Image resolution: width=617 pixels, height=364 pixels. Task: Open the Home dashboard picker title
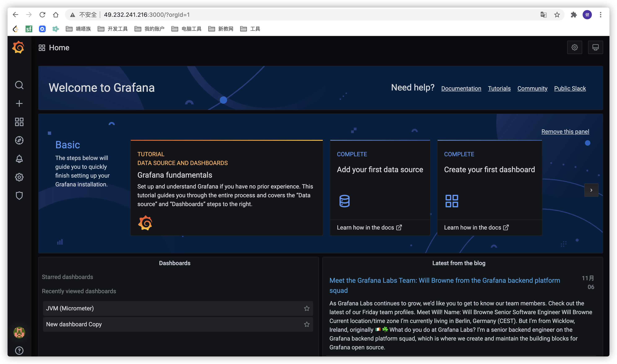coord(59,48)
